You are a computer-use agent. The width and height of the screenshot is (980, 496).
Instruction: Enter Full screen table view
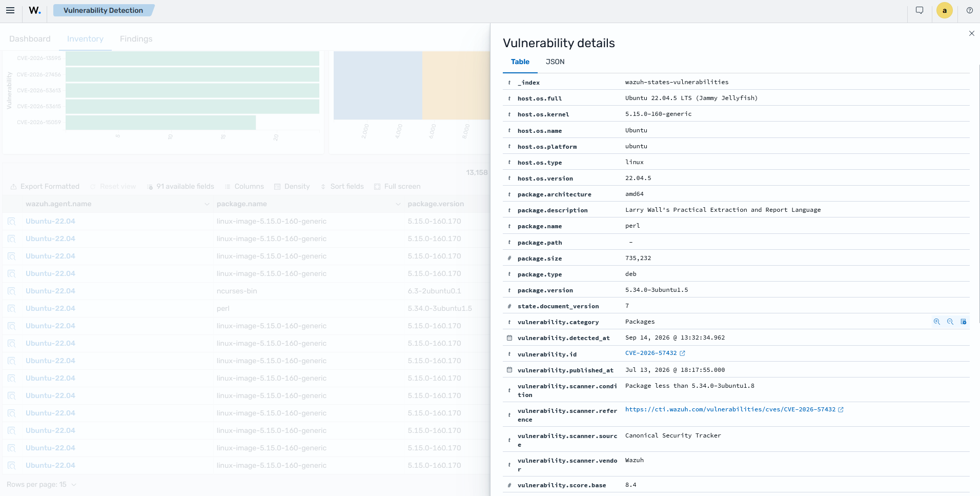pos(397,186)
